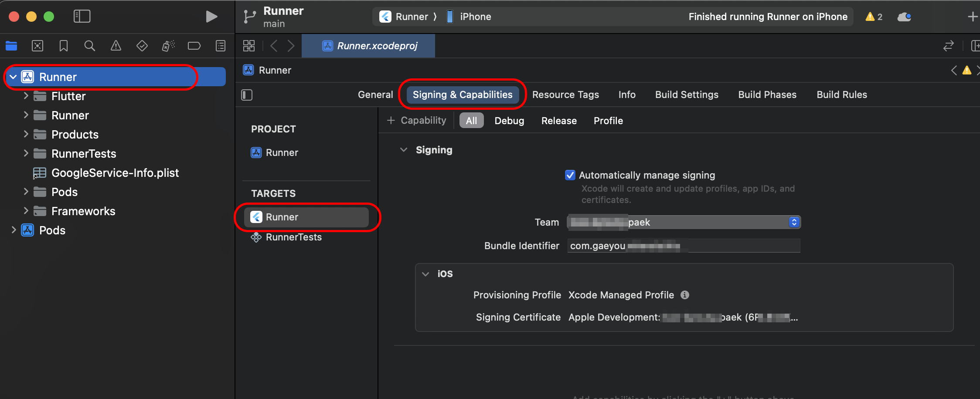
Task: Click the source control branch icon
Action: [x=249, y=17]
